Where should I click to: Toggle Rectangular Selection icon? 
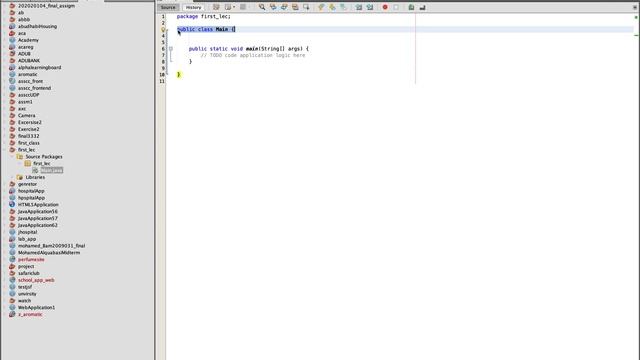[306, 7]
